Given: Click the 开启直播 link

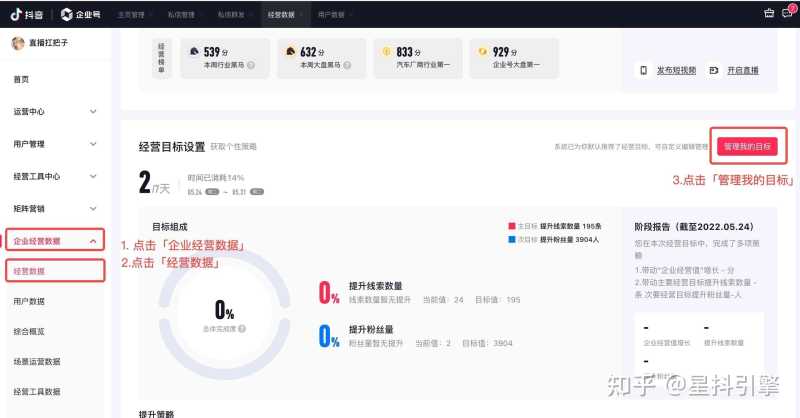Looking at the screenshot, I should point(743,70).
